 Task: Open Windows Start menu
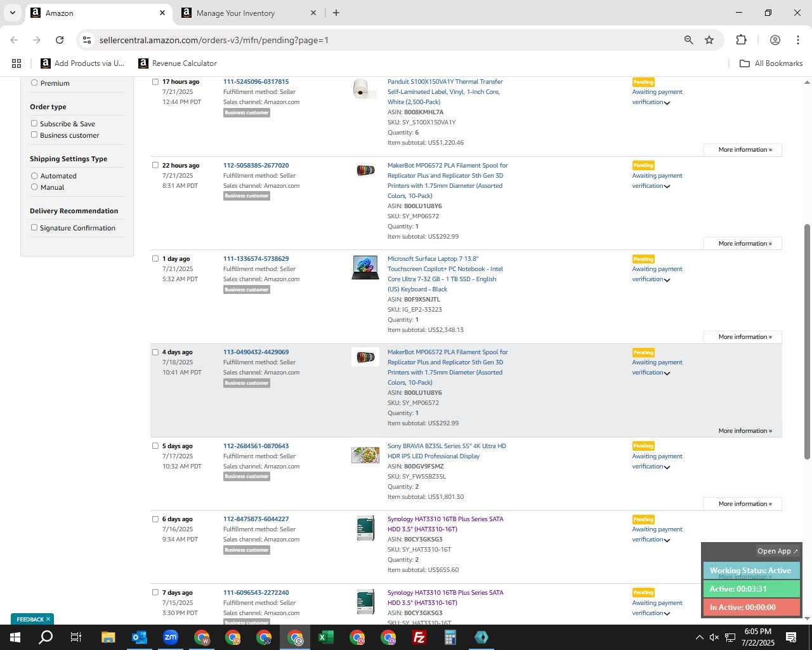(15, 637)
